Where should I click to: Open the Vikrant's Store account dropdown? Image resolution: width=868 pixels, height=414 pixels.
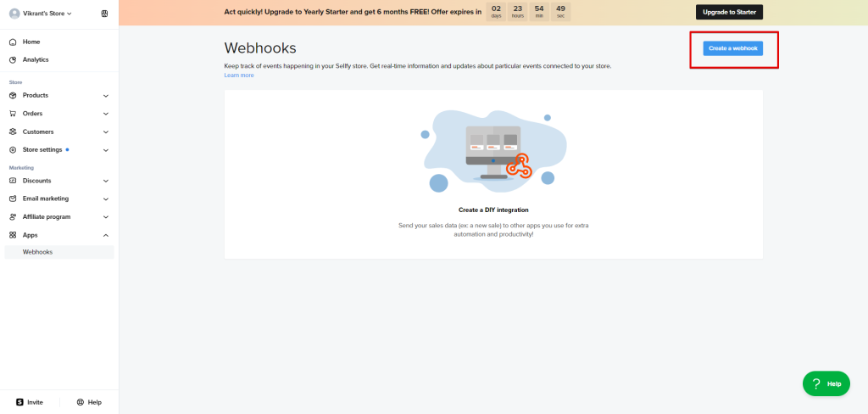(x=41, y=14)
